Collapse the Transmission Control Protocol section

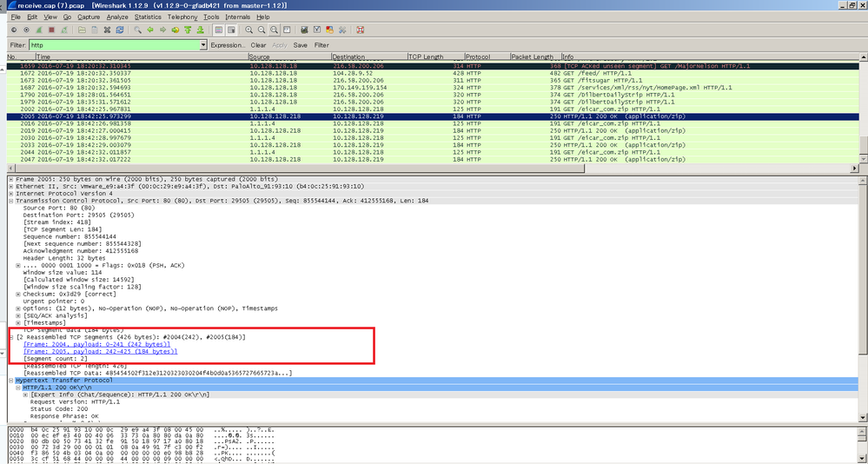(10, 201)
